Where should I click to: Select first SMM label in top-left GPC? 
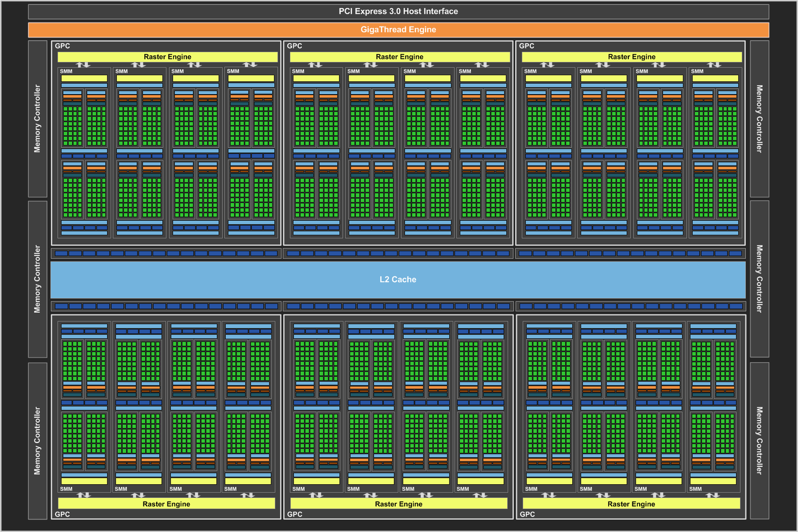tap(66, 71)
